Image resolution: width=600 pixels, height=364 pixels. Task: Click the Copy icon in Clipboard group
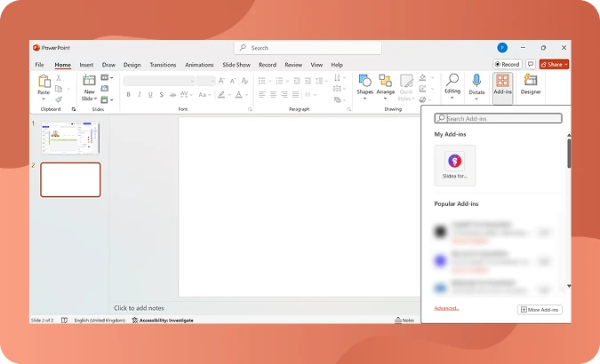pyautogui.click(x=59, y=89)
